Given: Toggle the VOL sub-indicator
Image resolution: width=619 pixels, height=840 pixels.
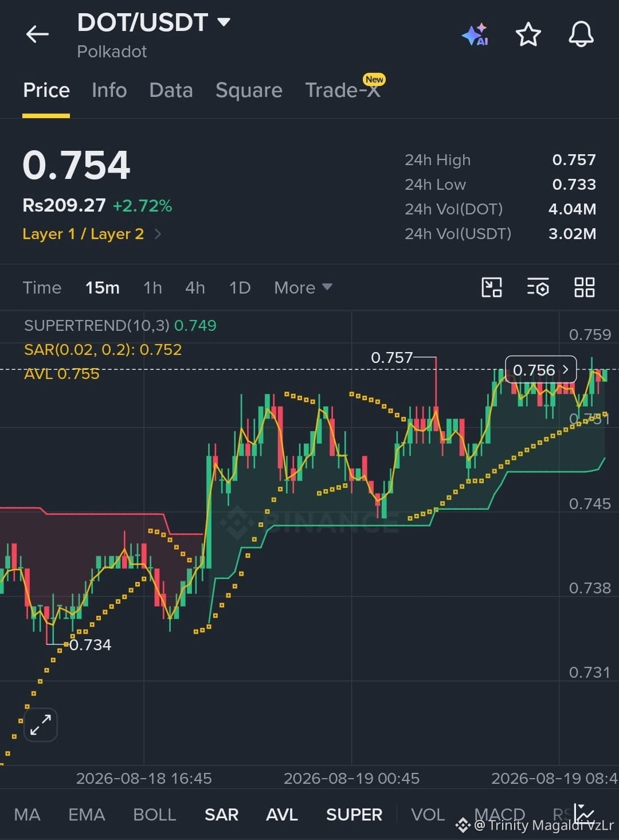Looking at the screenshot, I should pos(428,814).
